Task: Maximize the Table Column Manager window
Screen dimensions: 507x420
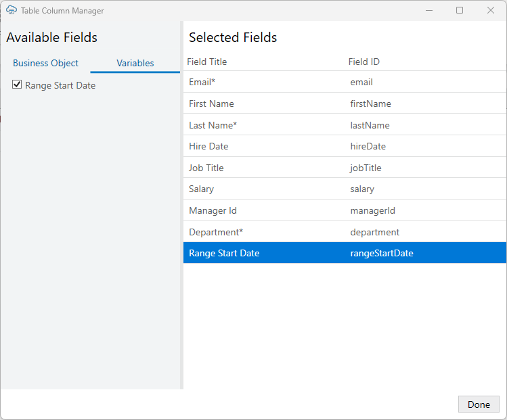Action: point(460,10)
